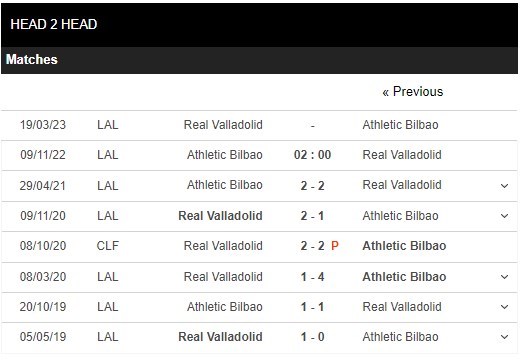Click the red P penalty indicator
Screen dimensions: 523x364
point(335,246)
